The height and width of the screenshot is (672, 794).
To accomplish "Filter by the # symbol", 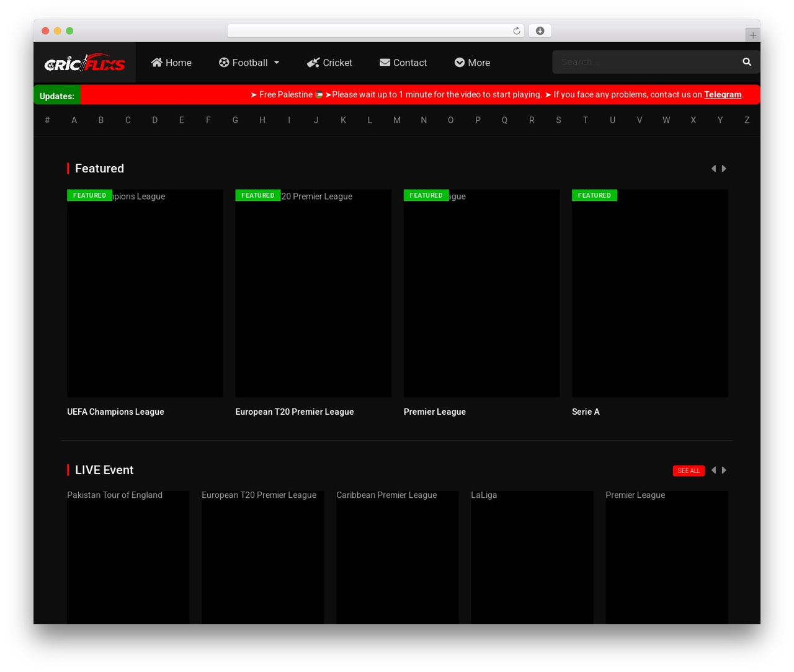I will 47,120.
